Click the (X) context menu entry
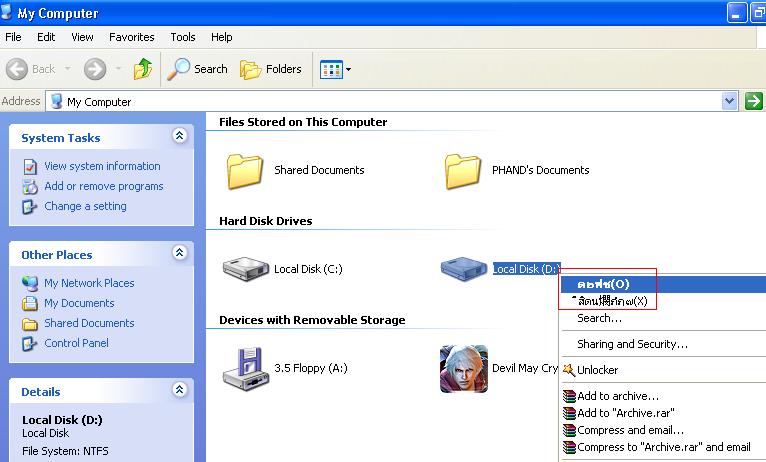 (x=663, y=301)
